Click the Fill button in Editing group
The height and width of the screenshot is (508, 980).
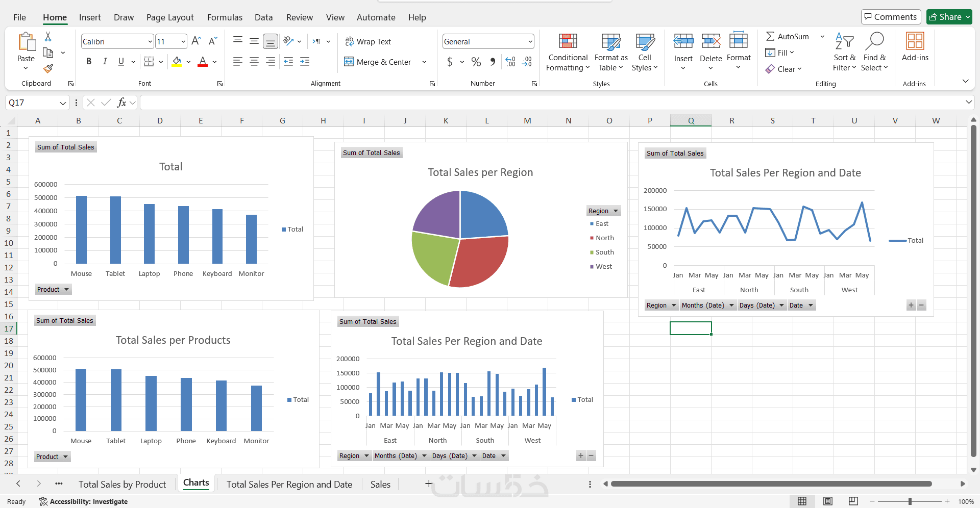click(x=779, y=53)
